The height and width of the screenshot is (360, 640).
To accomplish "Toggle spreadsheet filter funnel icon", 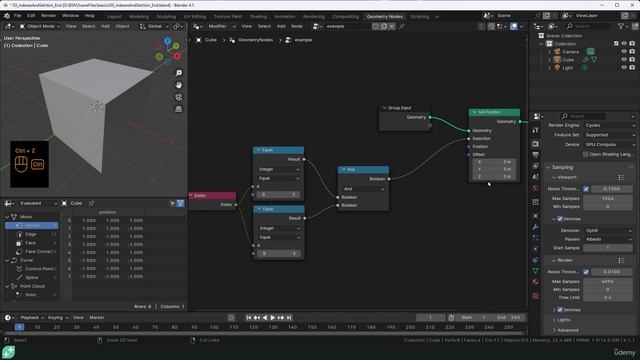I will pos(180,203).
